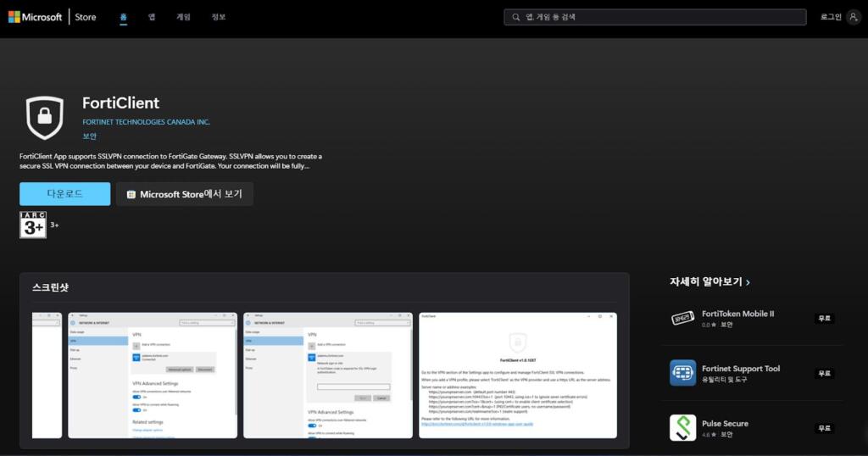The image size is (868, 456).
Task: Open FORTINET TECHNOLOGIES CANADA INC. publisher link
Action: coord(146,122)
